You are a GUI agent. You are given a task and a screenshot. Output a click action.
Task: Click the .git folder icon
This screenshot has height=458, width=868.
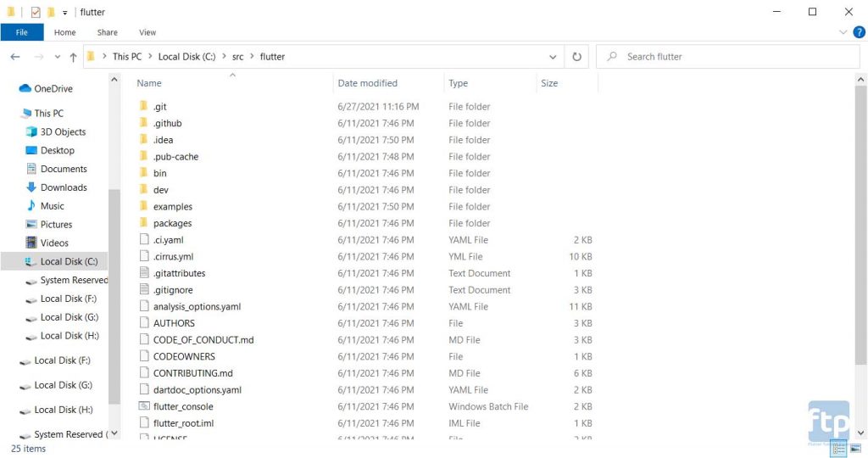(144, 106)
